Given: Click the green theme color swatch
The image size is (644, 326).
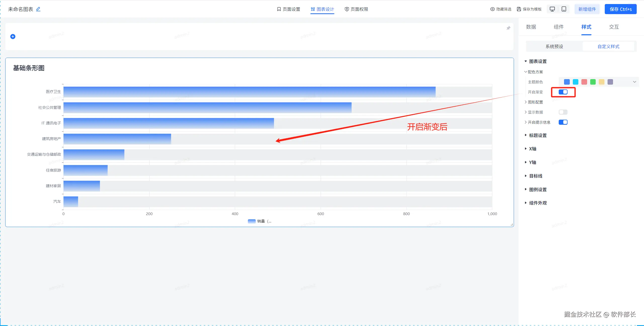Looking at the screenshot, I should [x=593, y=82].
